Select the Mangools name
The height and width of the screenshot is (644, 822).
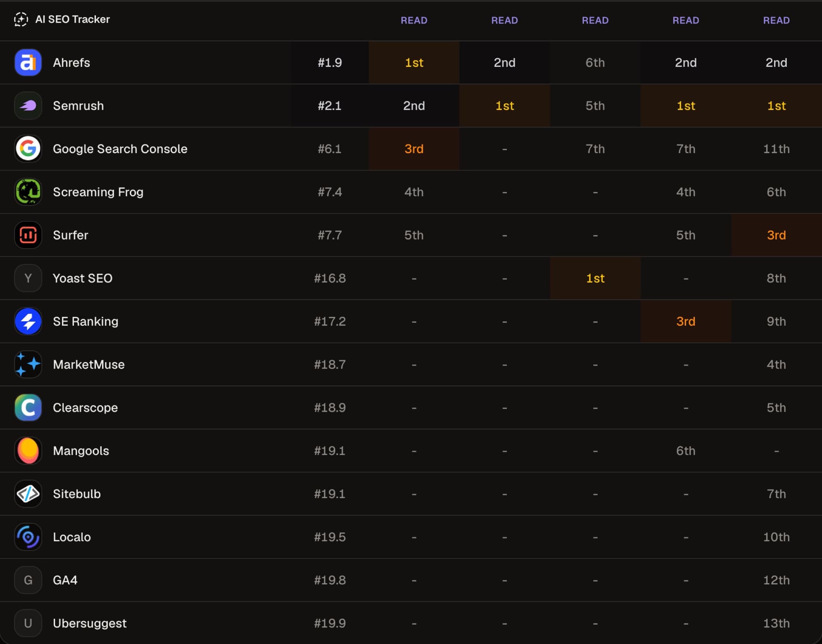click(81, 451)
